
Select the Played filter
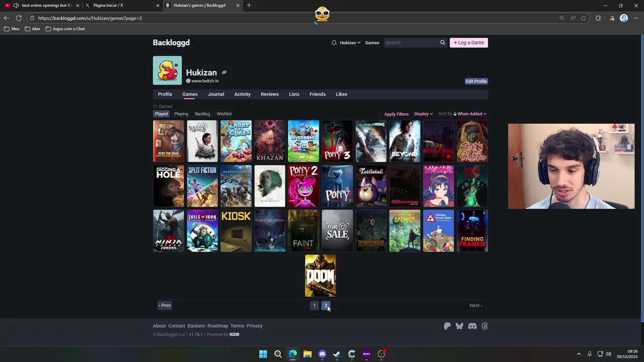click(162, 114)
